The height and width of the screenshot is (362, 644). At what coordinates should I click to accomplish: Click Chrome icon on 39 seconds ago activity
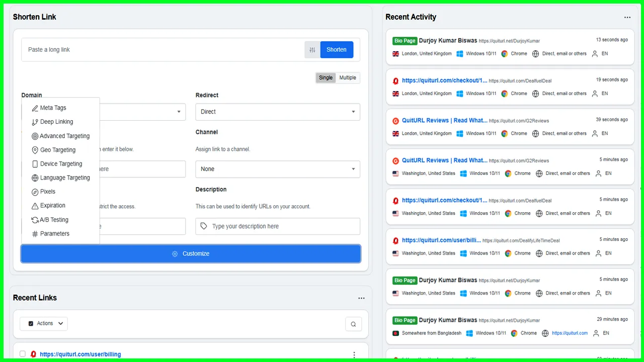pyautogui.click(x=505, y=134)
